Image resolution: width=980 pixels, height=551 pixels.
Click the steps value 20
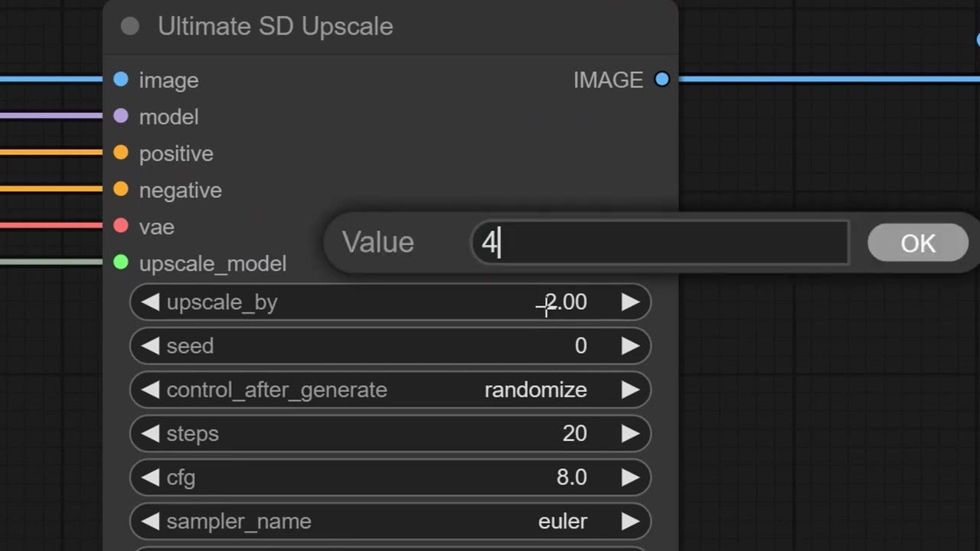click(x=575, y=433)
